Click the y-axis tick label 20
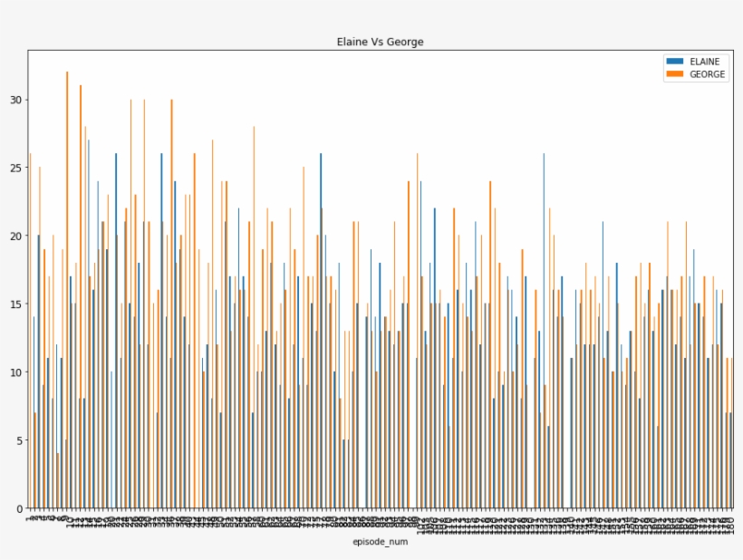Image resolution: width=743 pixels, height=560 pixels. [15, 236]
